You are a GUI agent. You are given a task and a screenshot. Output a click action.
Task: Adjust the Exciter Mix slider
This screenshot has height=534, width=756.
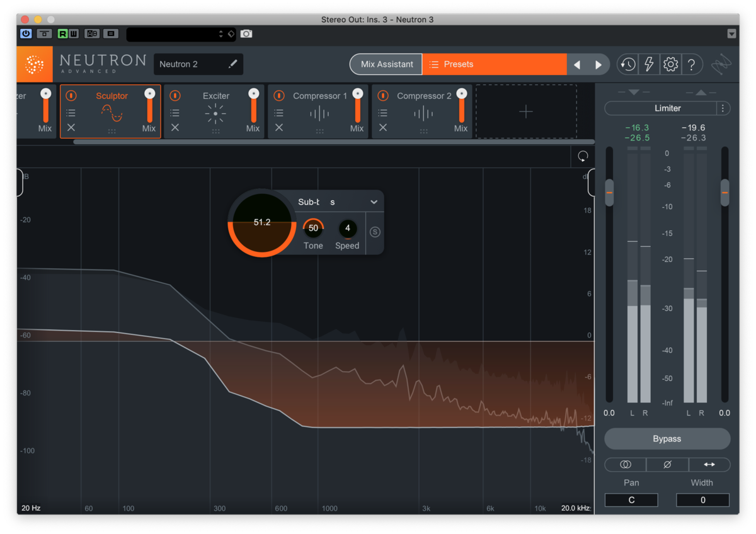[x=253, y=106]
